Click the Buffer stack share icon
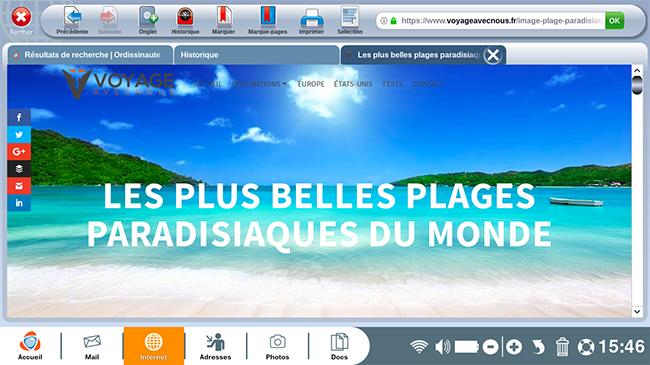This screenshot has width=650, height=365. [19, 168]
